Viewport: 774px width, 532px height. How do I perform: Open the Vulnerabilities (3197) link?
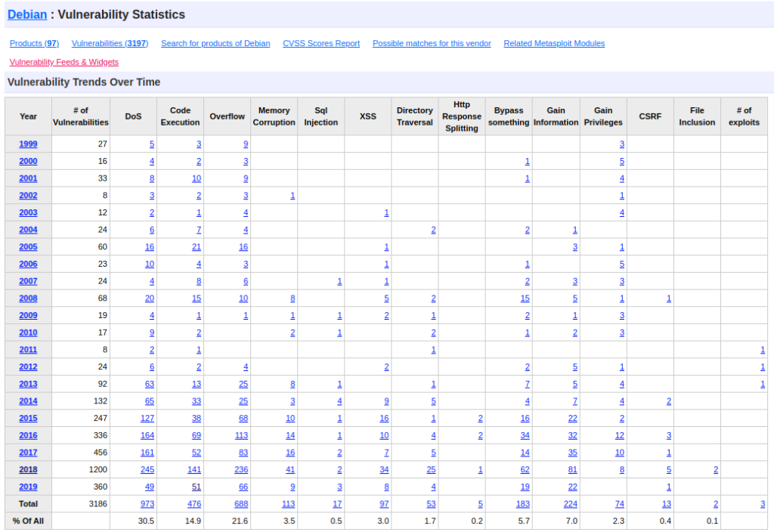(110, 44)
